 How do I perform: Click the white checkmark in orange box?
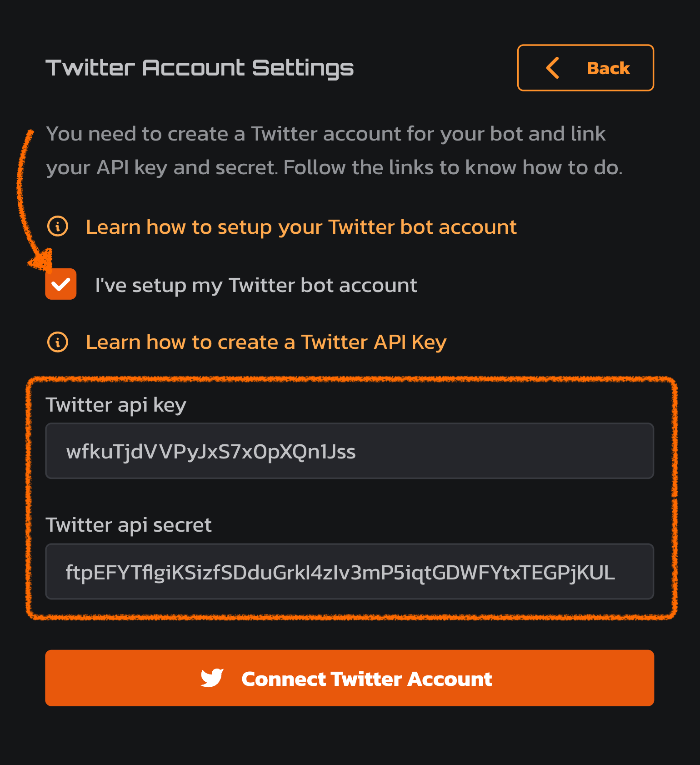pos(61,285)
